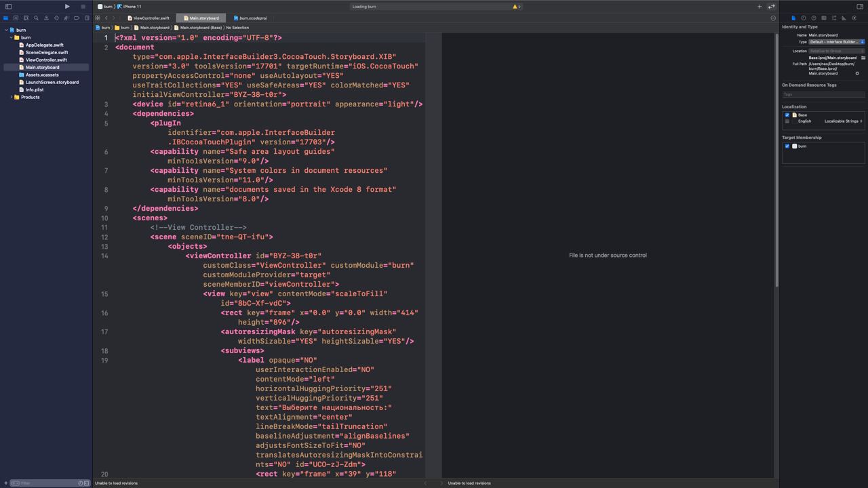
Task: Uncheck burn target membership checkbox
Action: [x=787, y=146]
